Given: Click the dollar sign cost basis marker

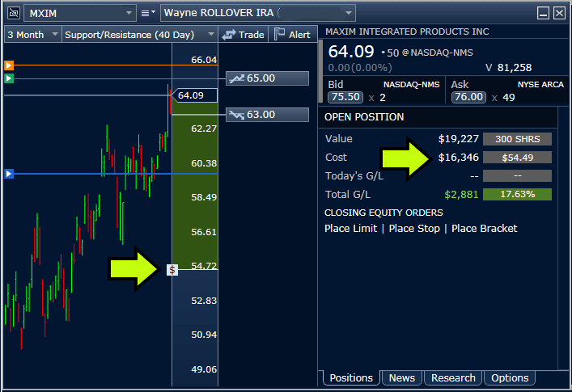Looking at the screenshot, I should click(x=172, y=269).
